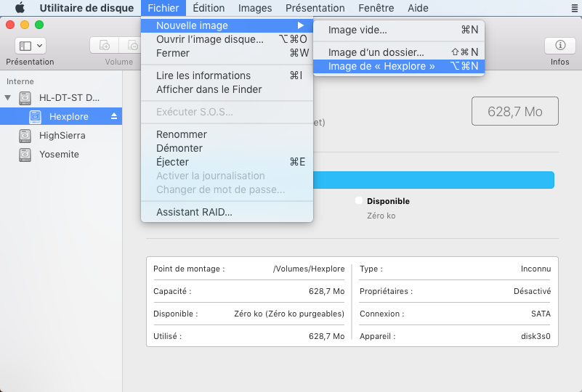Click Utilitaire de disque app menu
The height and width of the screenshot is (392, 582).
(x=86, y=8)
